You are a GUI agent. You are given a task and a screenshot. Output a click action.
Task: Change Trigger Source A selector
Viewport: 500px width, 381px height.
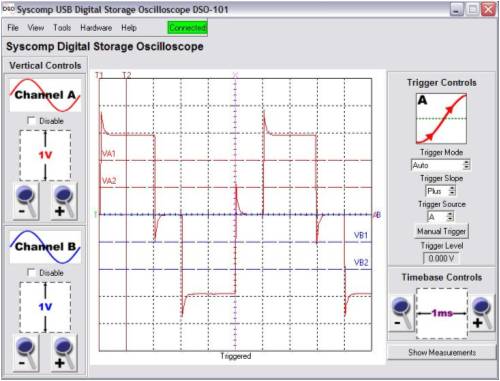[x=441, y=217]
